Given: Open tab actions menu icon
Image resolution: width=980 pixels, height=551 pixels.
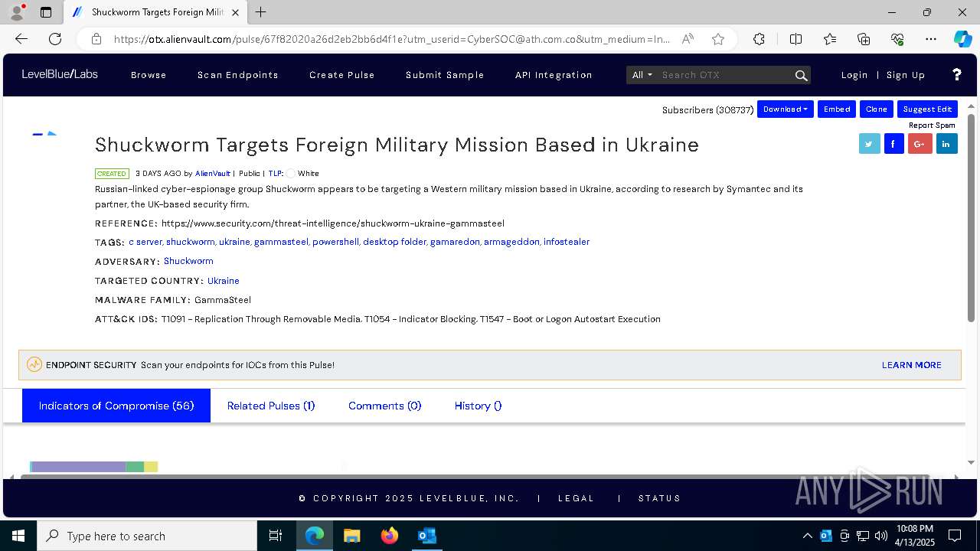Looking at the screenshot, I should pyautogui.click(x=46, y=12).
